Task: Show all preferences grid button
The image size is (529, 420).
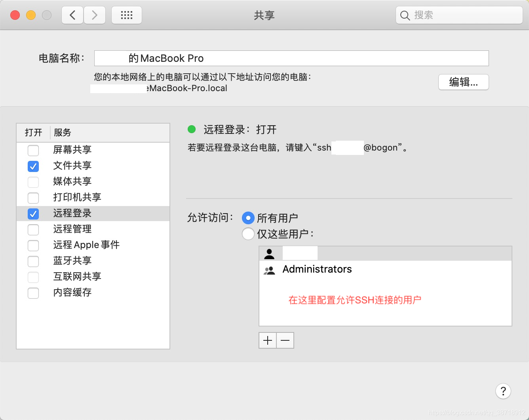Action: (127, 15)
